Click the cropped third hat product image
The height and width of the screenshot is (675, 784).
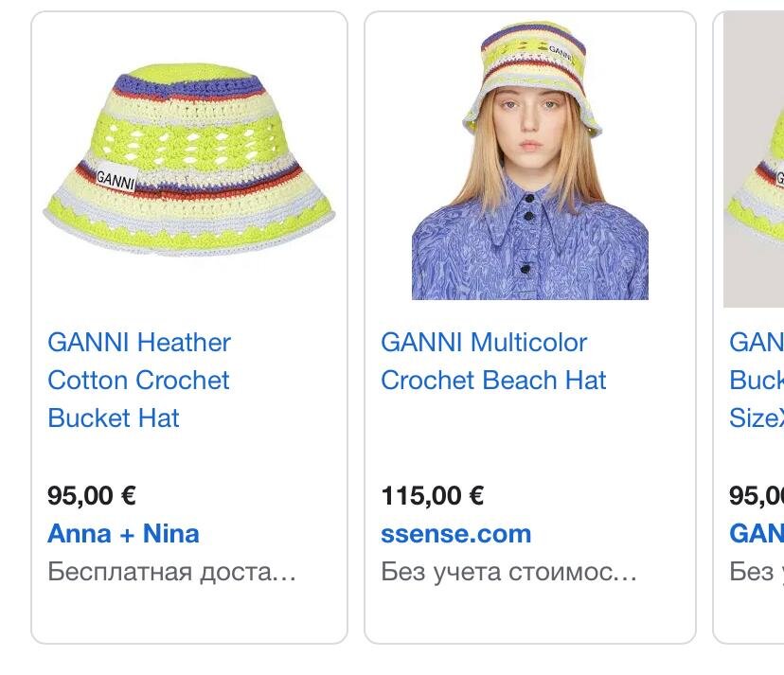coord(754,159)
